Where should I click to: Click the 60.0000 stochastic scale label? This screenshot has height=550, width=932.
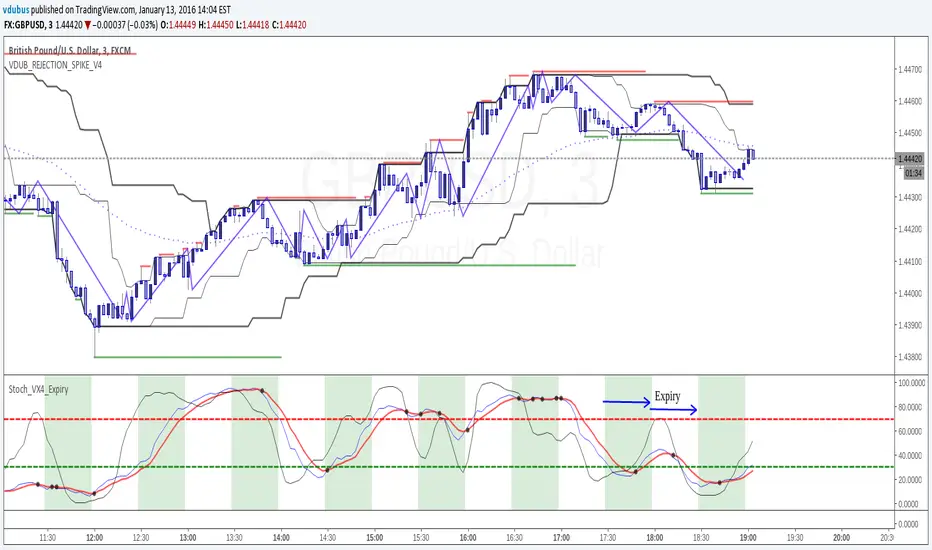912,432
